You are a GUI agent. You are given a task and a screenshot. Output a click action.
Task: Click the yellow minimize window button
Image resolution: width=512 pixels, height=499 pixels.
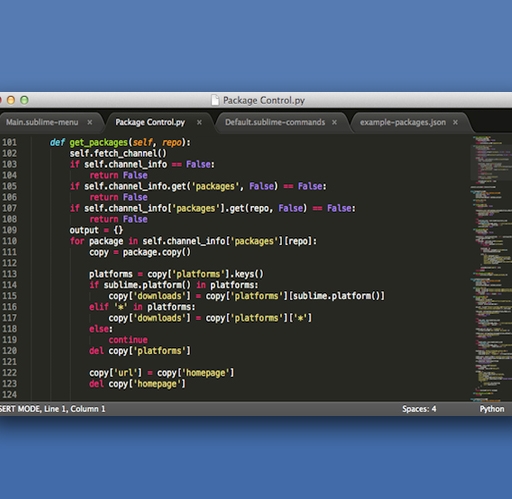(11, 100)
